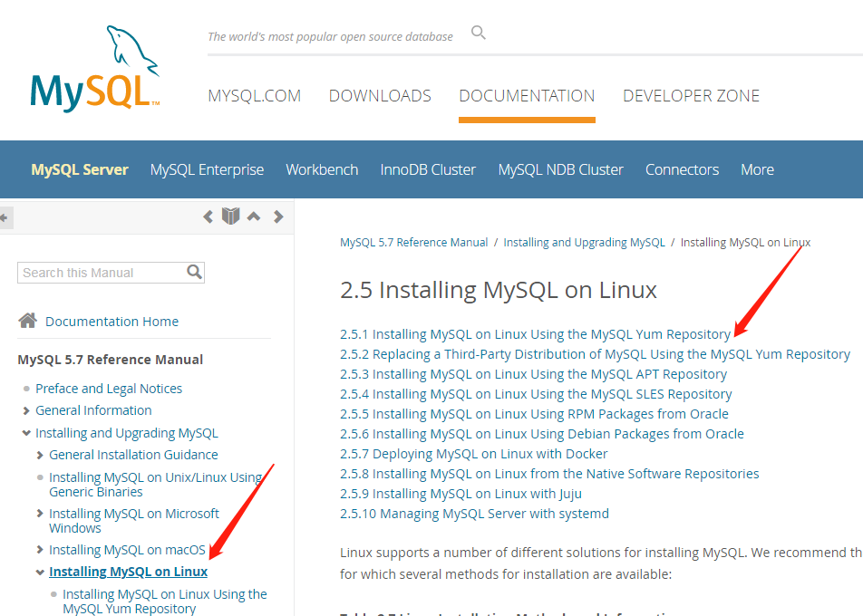Open 2.5.5 RPM Packages from Oracle link

tap(535, 414)
